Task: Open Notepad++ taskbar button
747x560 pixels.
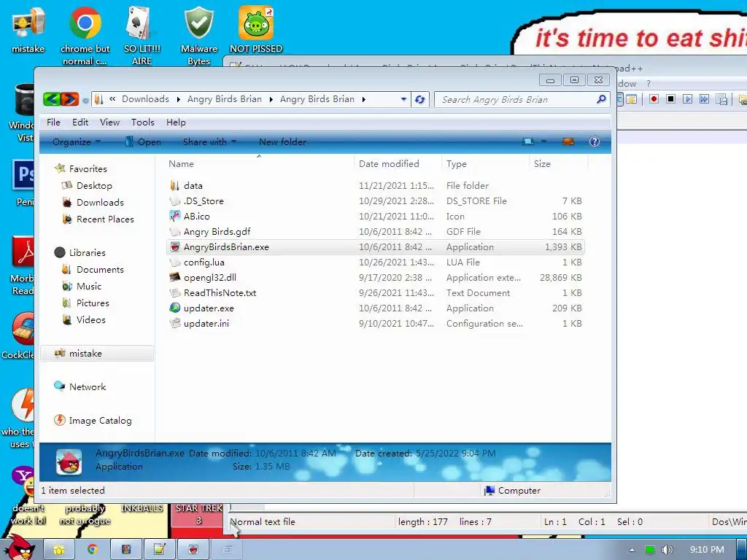Action: 159,550
